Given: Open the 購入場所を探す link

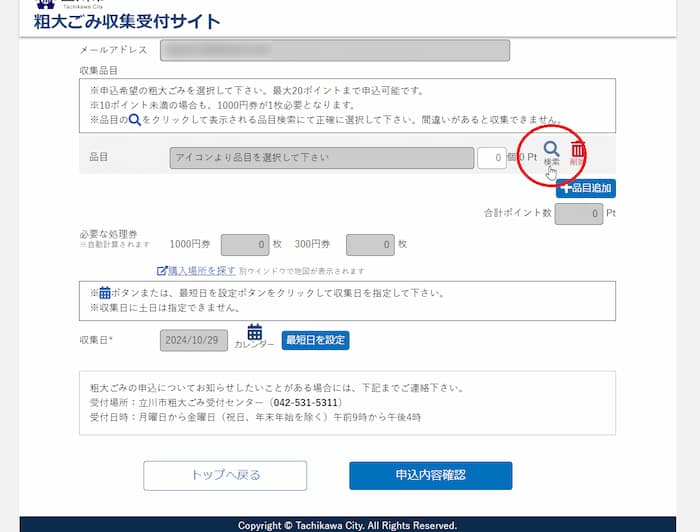Looking at the screenshot, I should pos(201,271).
